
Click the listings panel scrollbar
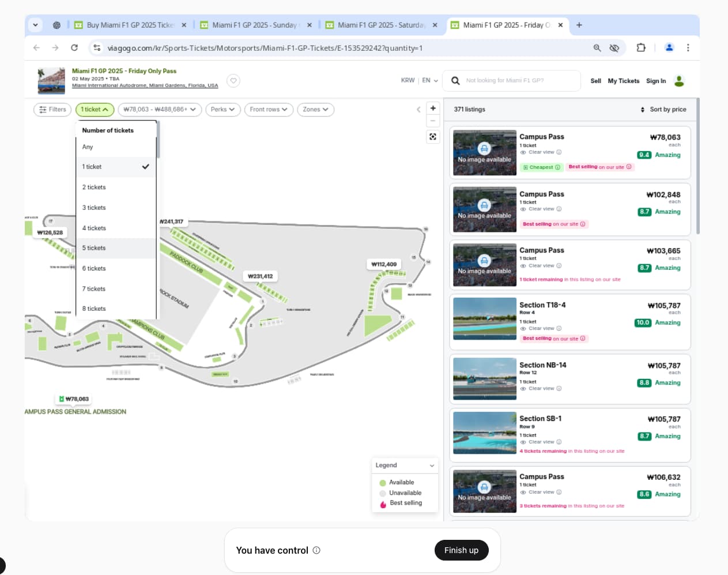pyautogui.click(x=698, y=166)
